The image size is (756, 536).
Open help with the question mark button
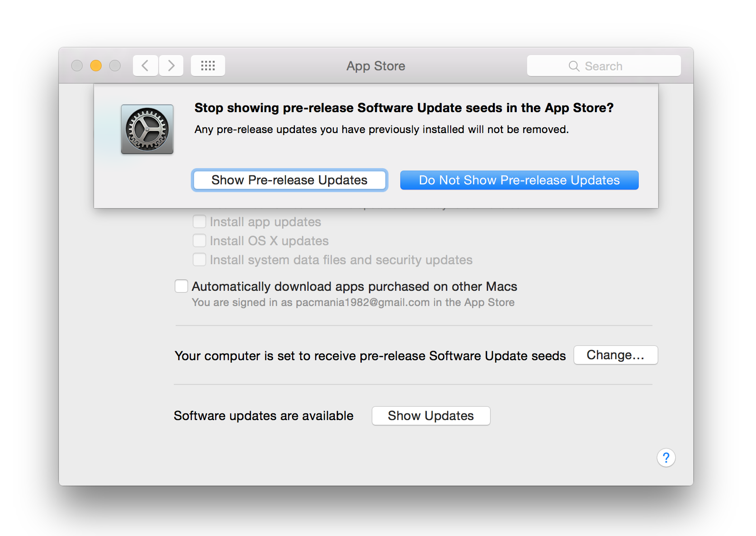[666, 458]
